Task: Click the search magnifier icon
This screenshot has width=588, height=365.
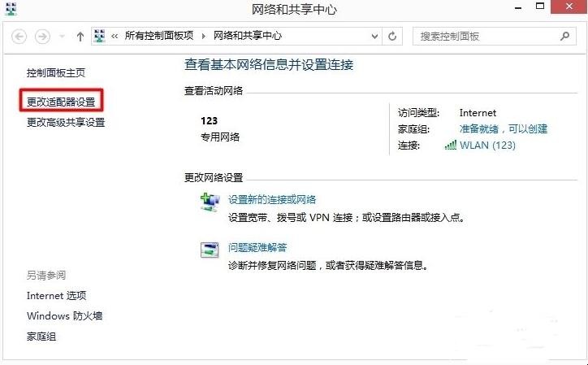Action: click(564, 36)
